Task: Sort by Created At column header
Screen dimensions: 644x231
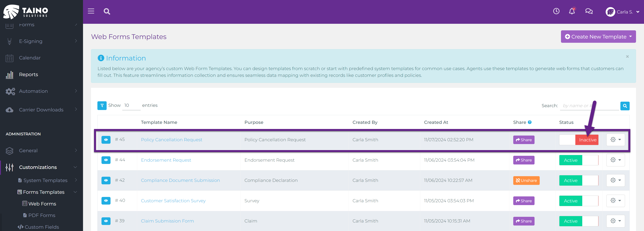Action: pyautogui.click(x=436, y=122)
